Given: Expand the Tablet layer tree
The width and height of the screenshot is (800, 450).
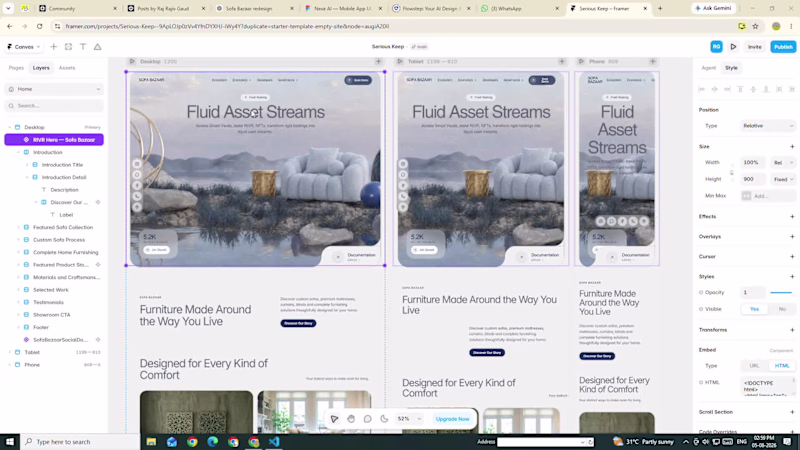Looking at the screenshot, I should (x=9, y=353).
